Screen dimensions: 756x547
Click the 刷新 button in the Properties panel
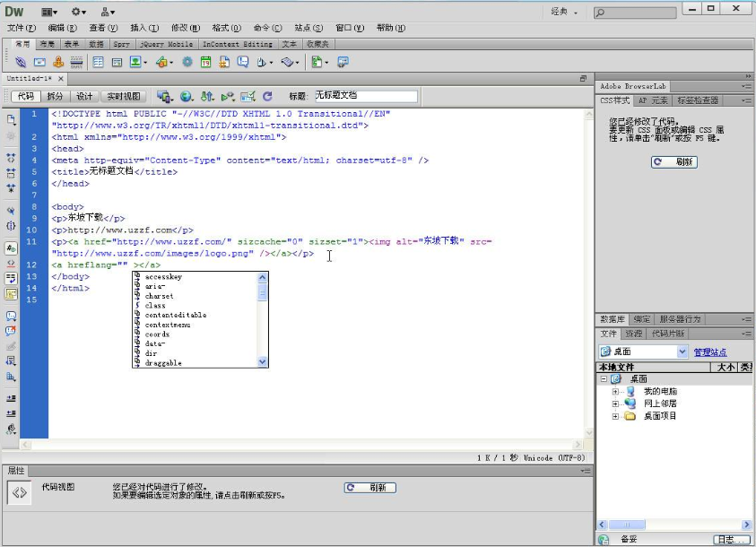tap(369, 487)
